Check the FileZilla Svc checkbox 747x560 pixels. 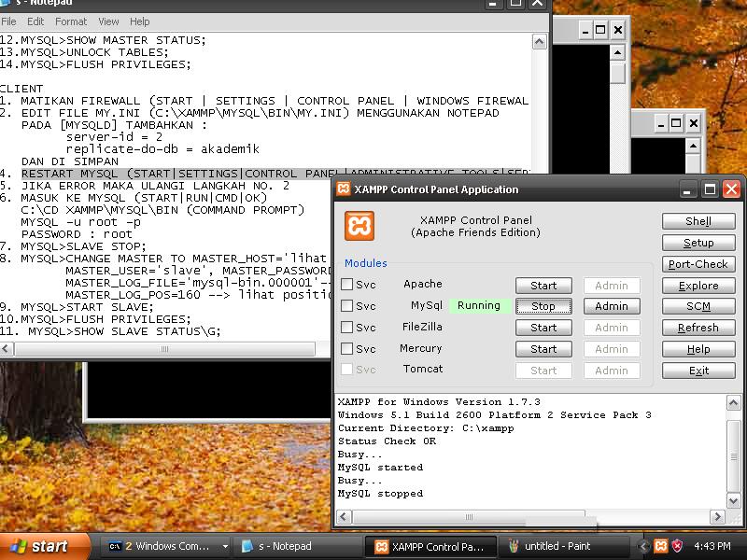[x=346, y=328]
